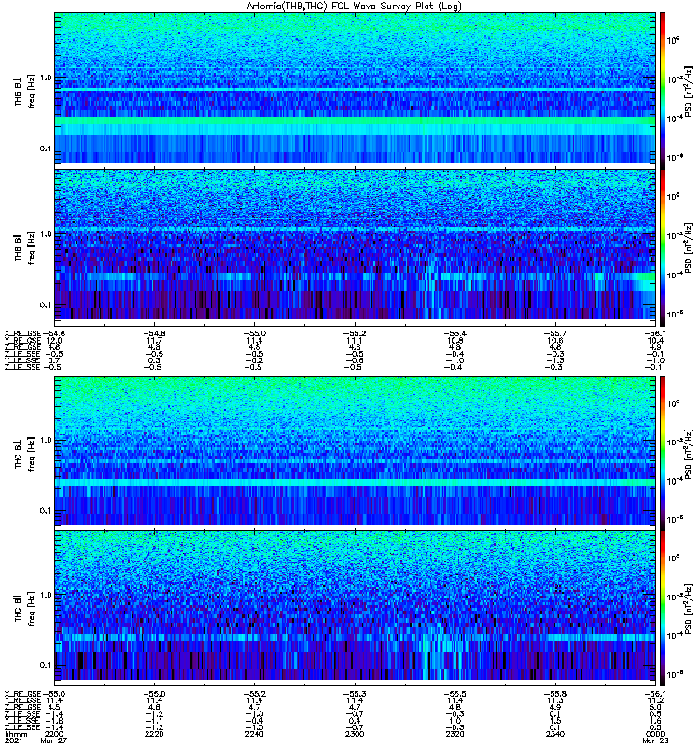The height and width of the screenshot is (747, 700).
Task: Click the 0000 time tick label
Action: pos(655,734)
